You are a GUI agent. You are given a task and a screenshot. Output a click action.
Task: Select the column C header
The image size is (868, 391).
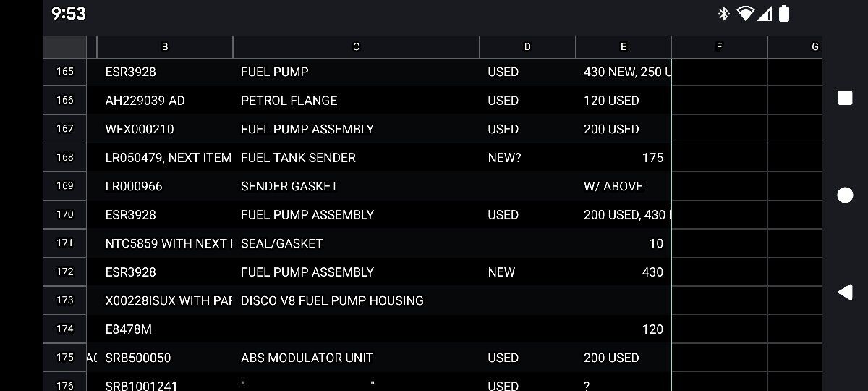pos(356,47)
